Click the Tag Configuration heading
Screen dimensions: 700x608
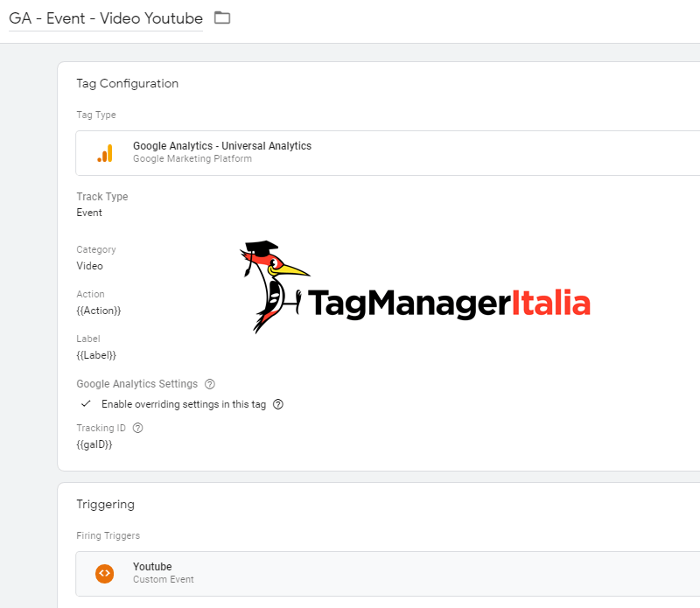click(x=127, y=84)
